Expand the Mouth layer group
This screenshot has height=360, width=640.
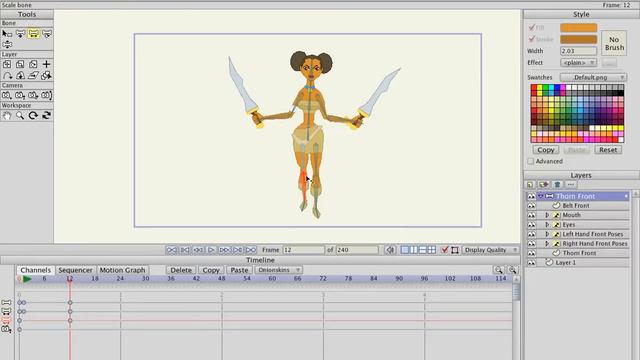pyautogui.click(x=547, y=215)
